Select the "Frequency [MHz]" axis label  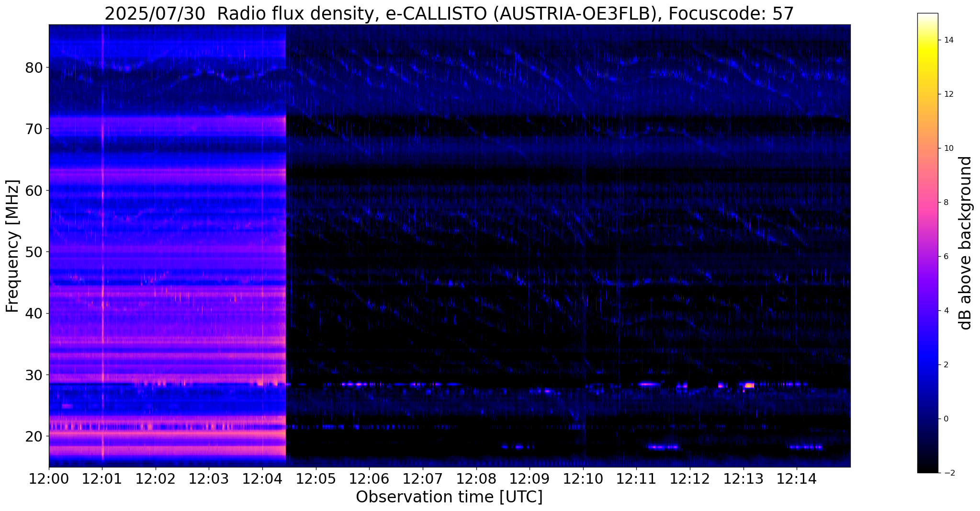tap(12, 246)
